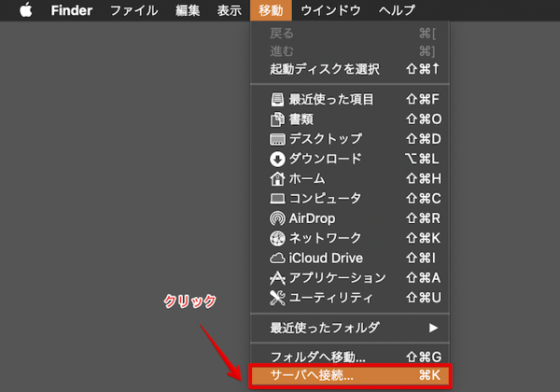Open the Apple menu
The image size is (560, 392).
[x=26, y=10]
